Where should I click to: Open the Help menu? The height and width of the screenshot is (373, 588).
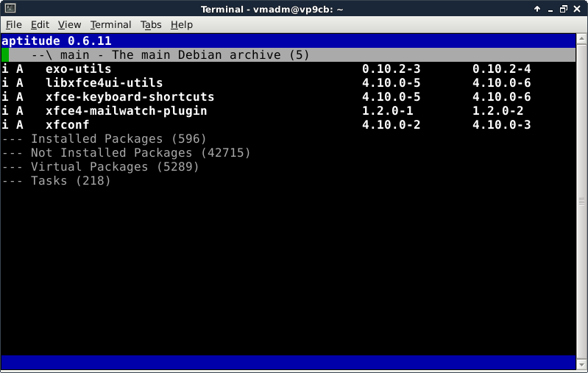click(181, 24)
